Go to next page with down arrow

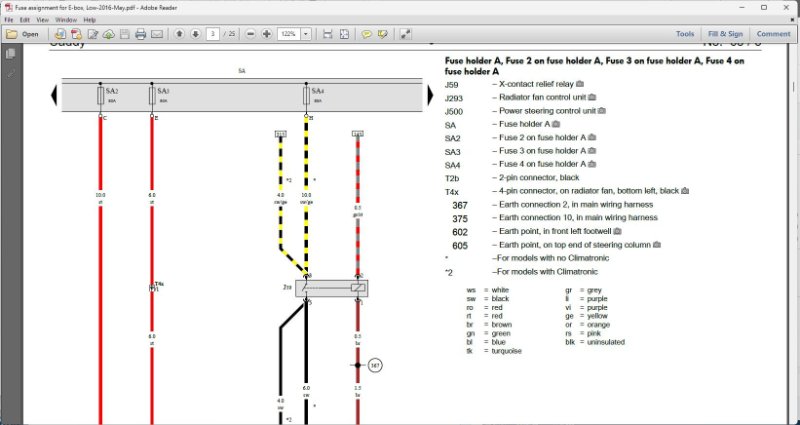point(195,34)
